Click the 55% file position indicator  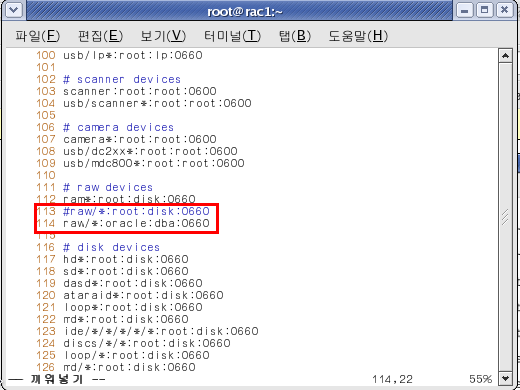(x=480, y=379)
